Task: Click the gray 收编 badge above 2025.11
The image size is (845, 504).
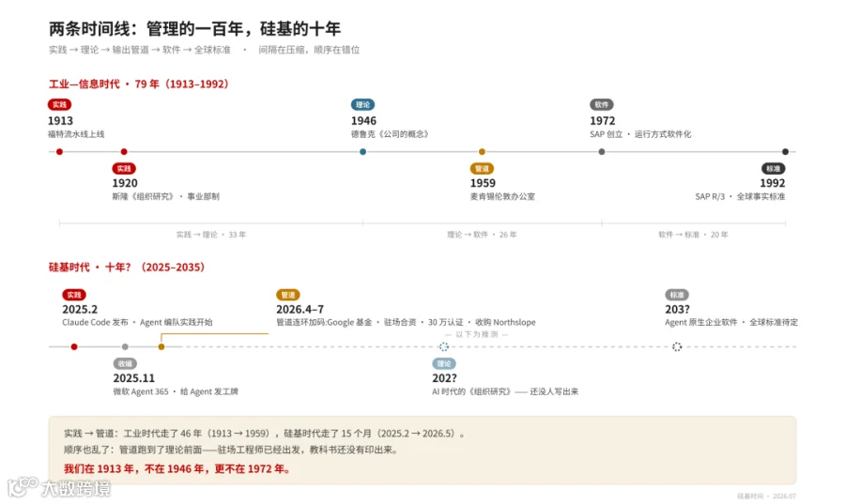Action: click(125, 364)
